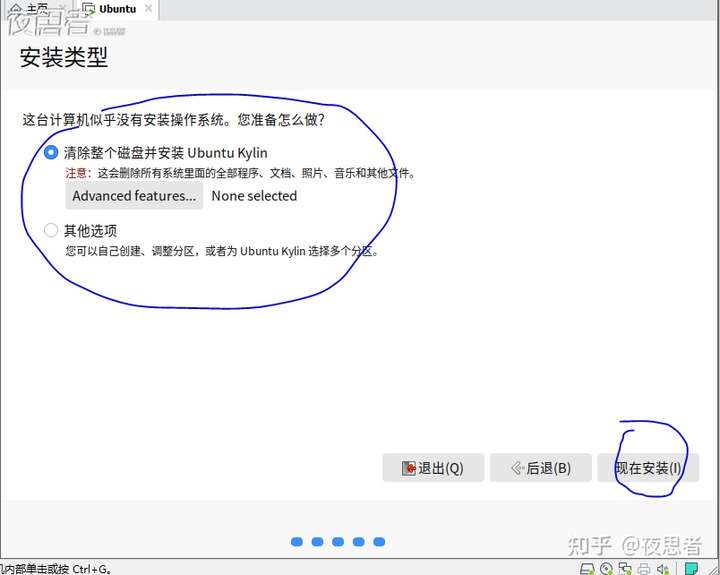Click the Ctrl+G hint in status bar
Image resolution: width=720 pixels, height=575 pixels.
click(x=55, y=569)
